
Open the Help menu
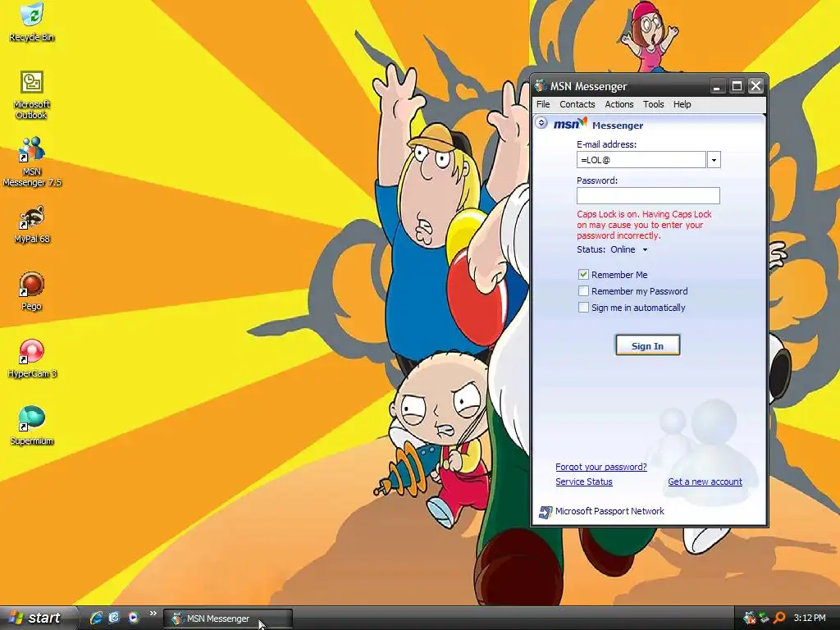coord(682,104)
